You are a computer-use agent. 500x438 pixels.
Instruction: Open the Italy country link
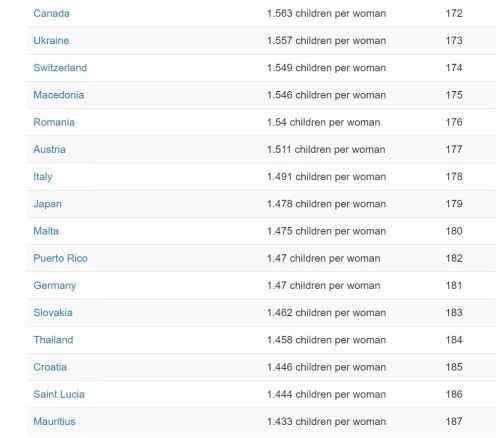click(43, 177)
